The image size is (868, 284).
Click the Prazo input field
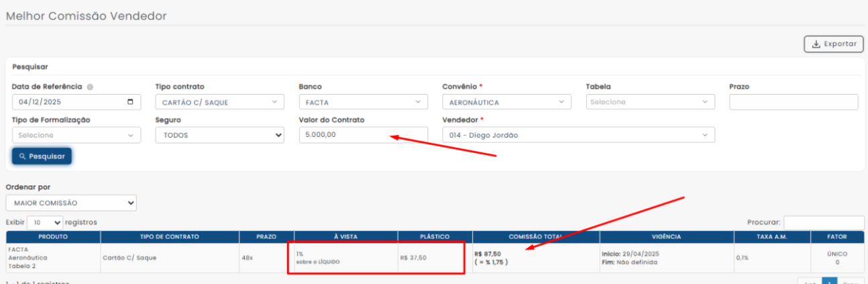[793, 102]
